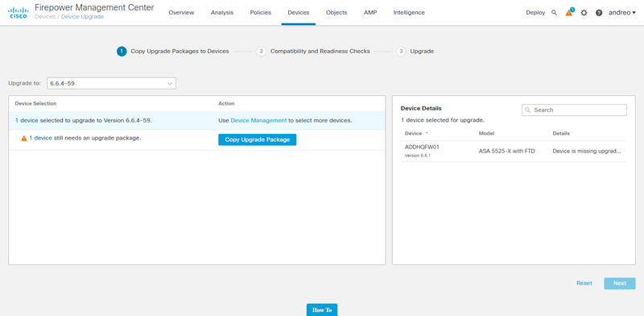Follow the Device Management link

pyautogui.click(x=258, y=121)
